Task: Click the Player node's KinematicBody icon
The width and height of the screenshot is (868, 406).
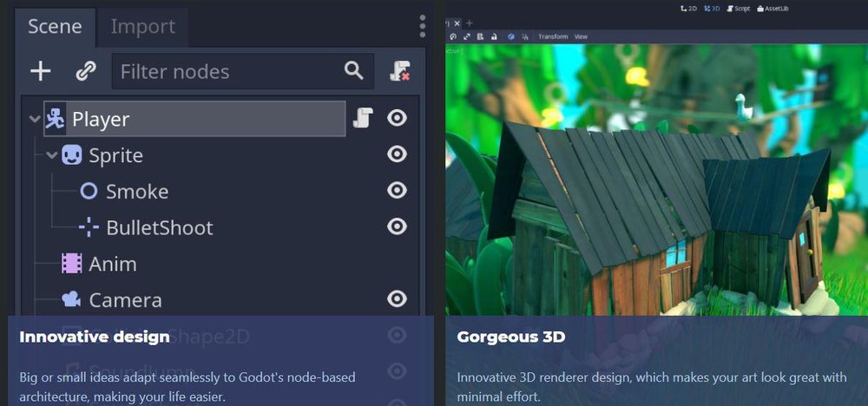Action: [55, 118]
